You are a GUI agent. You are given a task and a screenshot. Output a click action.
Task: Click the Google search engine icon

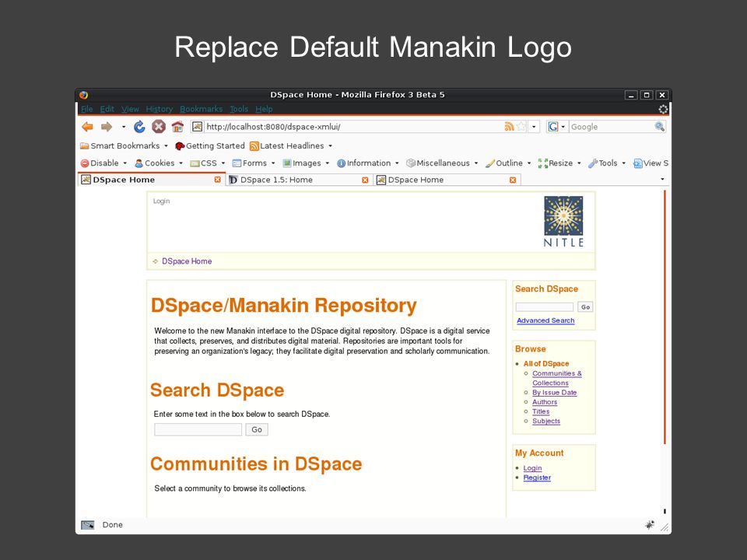click(552, 127)
